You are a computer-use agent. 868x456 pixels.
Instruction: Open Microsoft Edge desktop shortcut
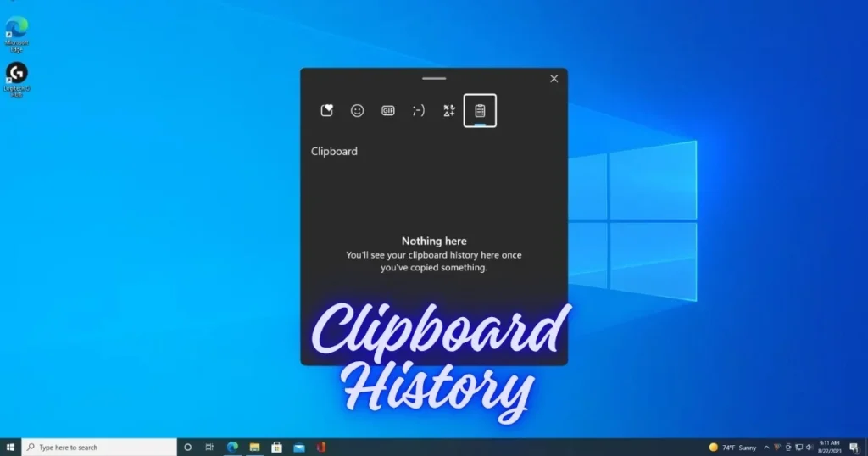click(x=17, y=34)
